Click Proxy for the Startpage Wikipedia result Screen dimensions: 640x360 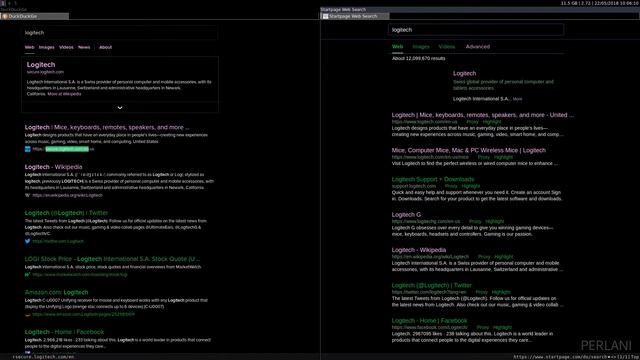click(x=484, y=257)
